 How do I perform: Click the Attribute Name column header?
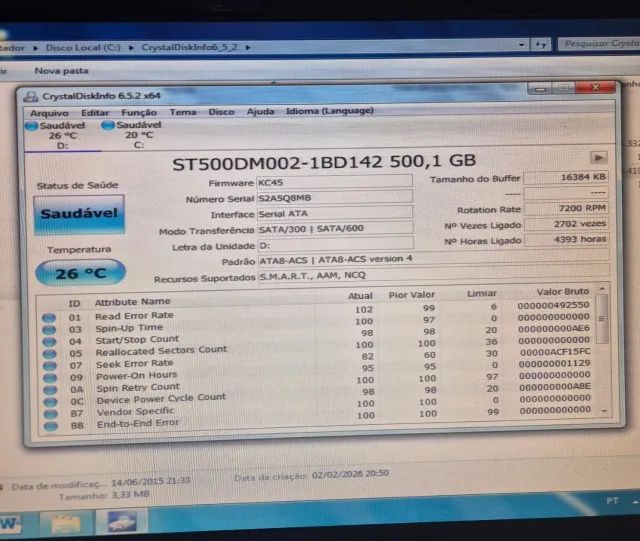pyautogui.click(x=133, y=302)
